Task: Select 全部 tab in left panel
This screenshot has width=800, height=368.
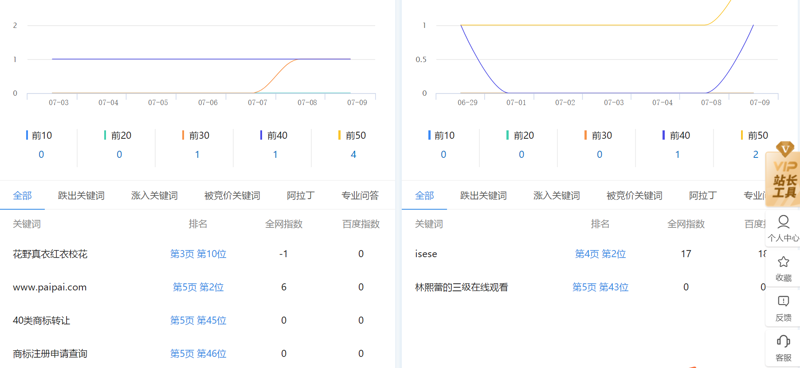Action: pyautogui.click(x=22, y=195)
